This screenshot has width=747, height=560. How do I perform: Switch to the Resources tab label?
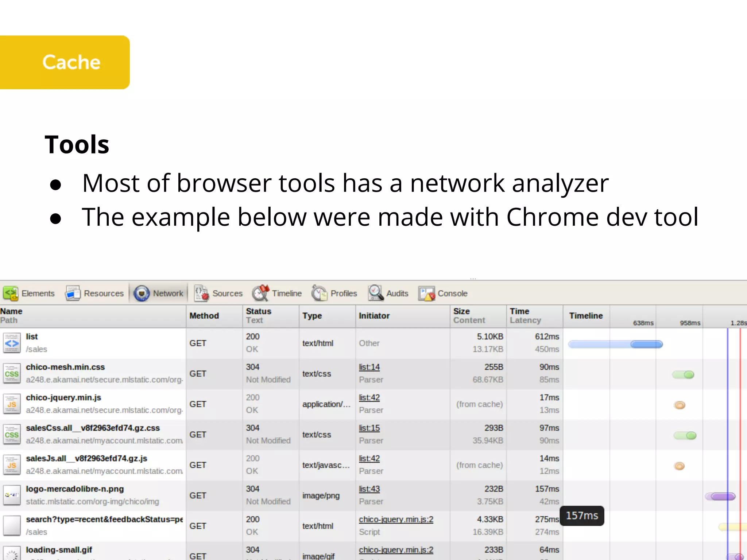(104, 293)
